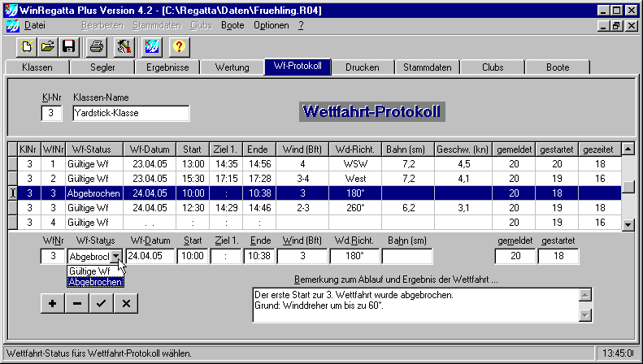The image size is (643, 364).
Task: Click the Wf-Datum input field
Action: coord(150,256)
